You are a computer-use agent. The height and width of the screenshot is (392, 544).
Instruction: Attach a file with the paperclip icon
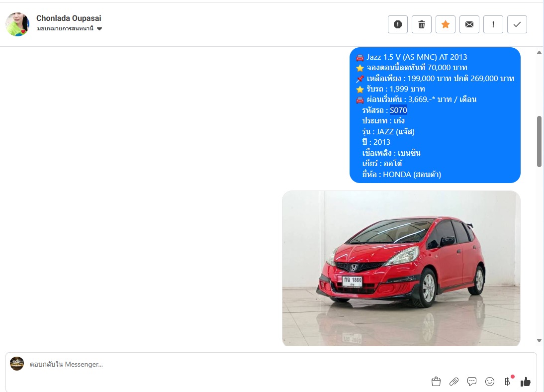(454, 382)
